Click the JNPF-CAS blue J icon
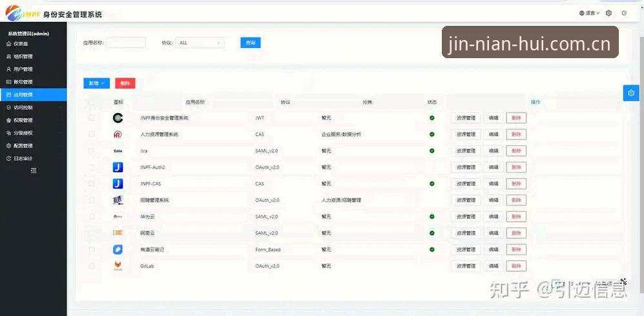This screenshot has height=316, width=644. 118,184
